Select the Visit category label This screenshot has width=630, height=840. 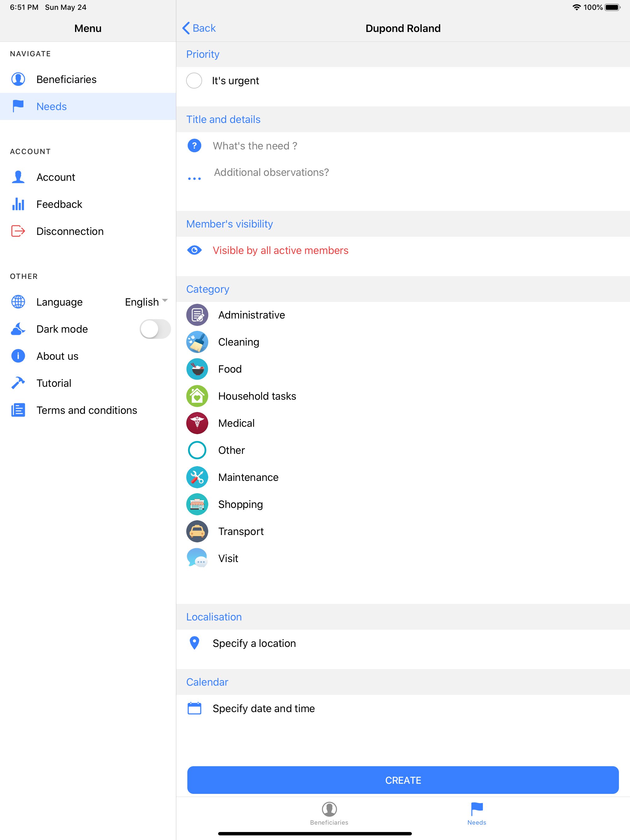228,558
